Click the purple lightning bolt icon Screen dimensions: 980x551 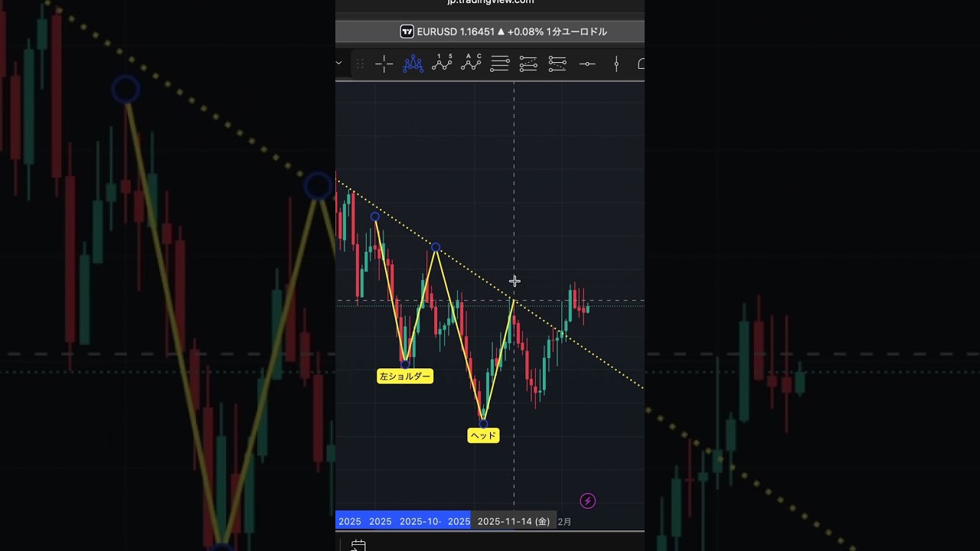(587, 501)
